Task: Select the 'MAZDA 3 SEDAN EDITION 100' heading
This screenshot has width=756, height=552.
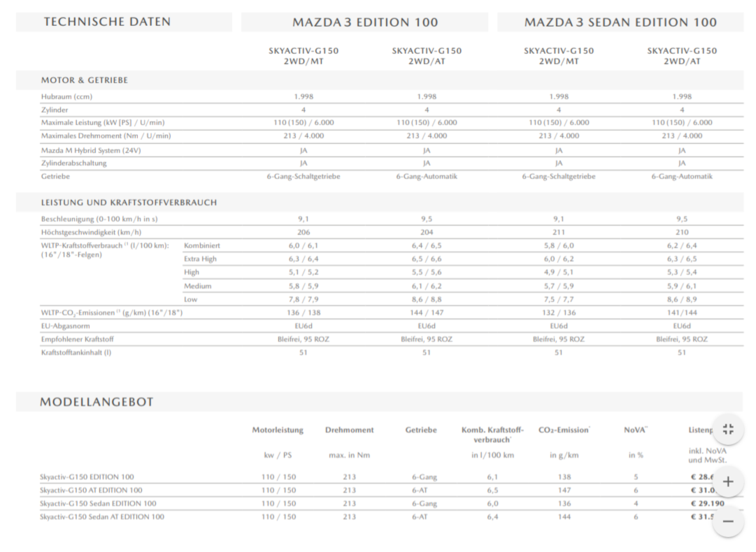Action: point(620,22)
